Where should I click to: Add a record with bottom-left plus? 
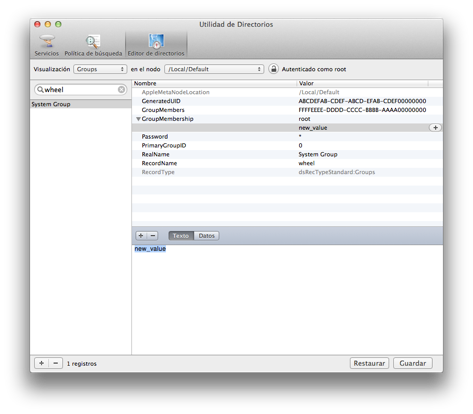tap(42, 363)
